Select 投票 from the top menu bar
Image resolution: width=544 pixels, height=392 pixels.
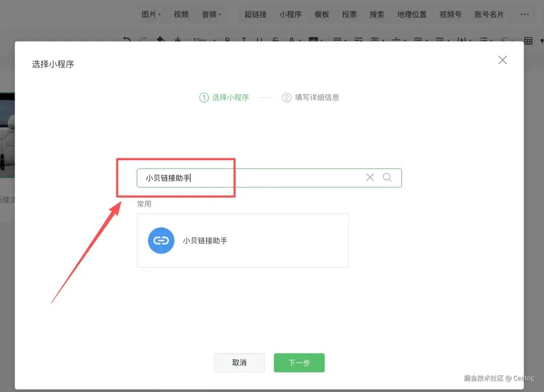click(x=349, y=14)
